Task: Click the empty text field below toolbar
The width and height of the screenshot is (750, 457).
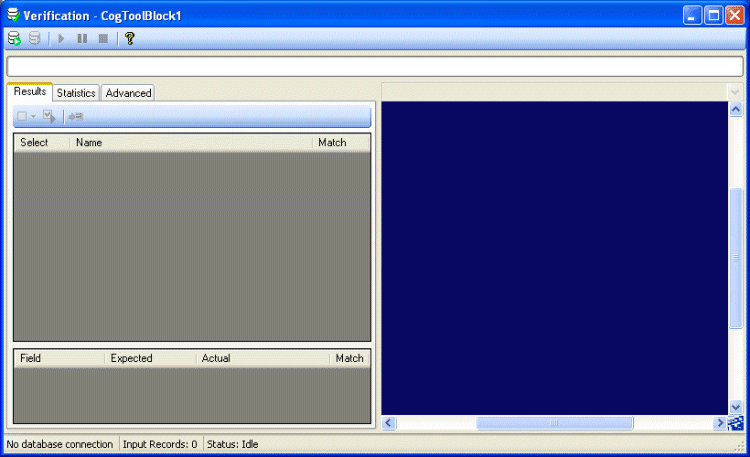Action: coord(375,67)
